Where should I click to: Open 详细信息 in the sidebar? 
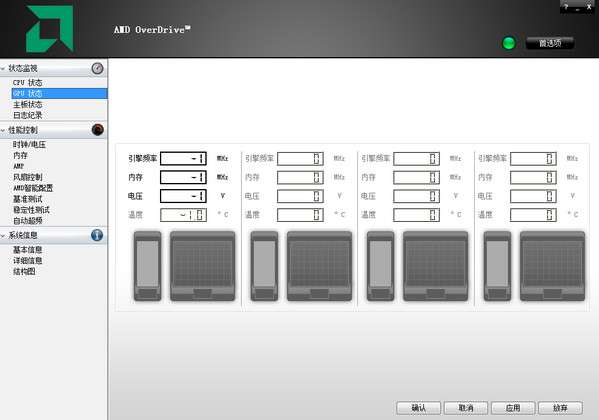[x=28, y=261]
